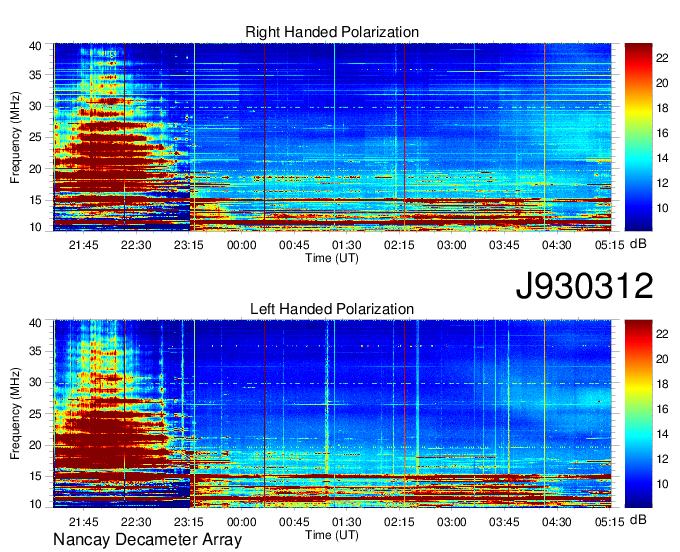Viewport: 680px width, 552px height.
Task: Click the dB unit label of Left Handed color bar
Action: [638, 520]
